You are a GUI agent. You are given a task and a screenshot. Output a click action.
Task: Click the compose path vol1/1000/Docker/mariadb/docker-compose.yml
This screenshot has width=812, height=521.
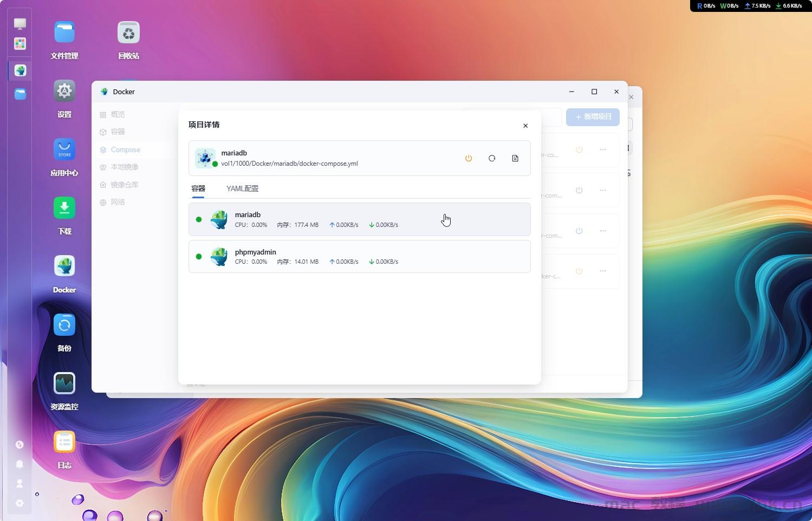click(x=289, y=164)
